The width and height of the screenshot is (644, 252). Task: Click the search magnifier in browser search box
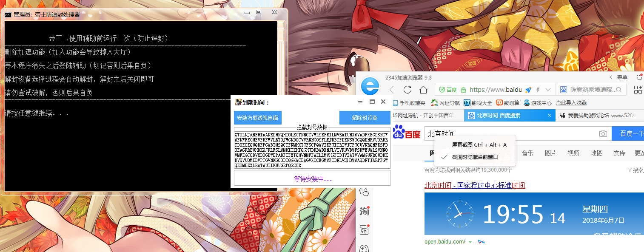(x=618, y=90)
